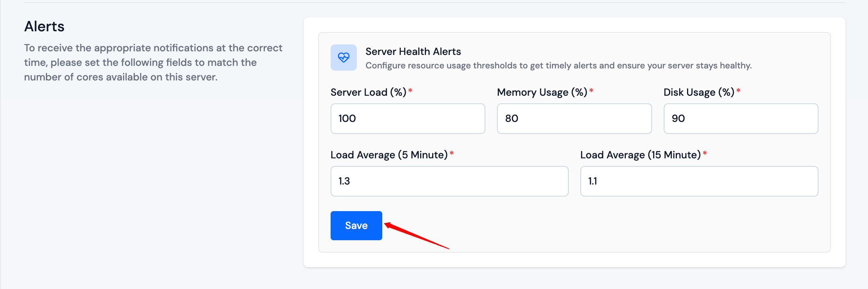This screenshot has width=868, height=289.
Task: Select the Disk Usage (%) input box
Action: [x=741, y=119]
